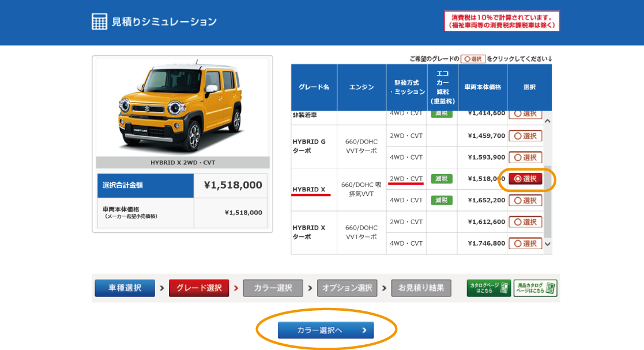Click the scroll up arrow of grade table
The image size is (644, 350).
[x=548, y=121]
